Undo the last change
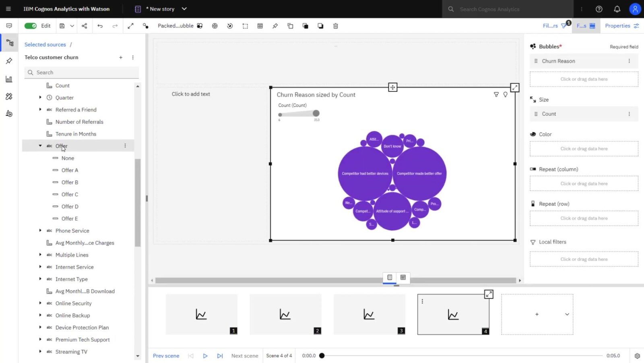 point(100,25)
